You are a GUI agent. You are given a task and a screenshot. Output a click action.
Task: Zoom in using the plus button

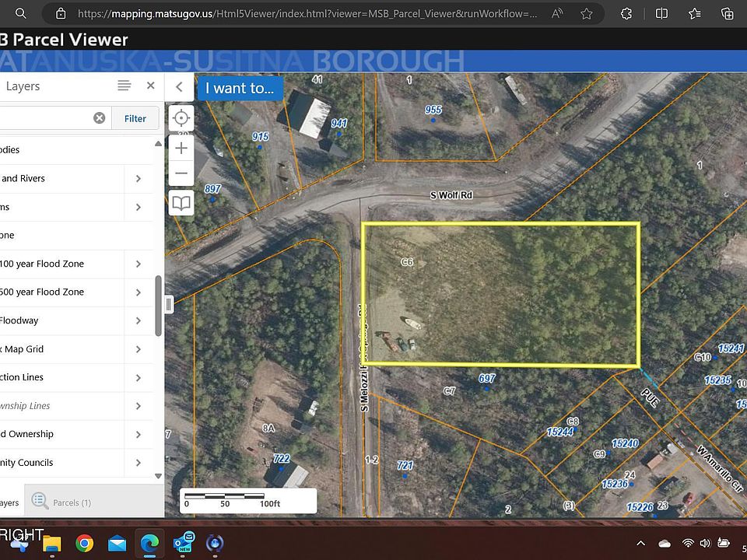pos(181,148)
